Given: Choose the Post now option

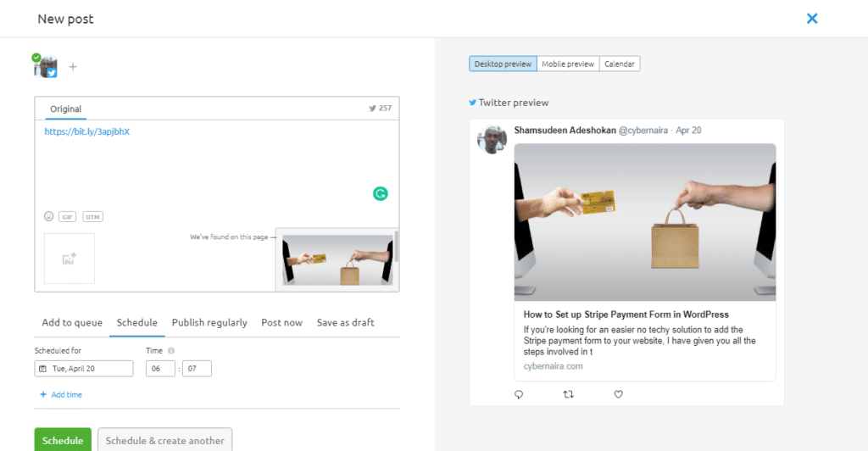Looking at the screenshot, I should pyautogui.click(x=281, y=323).
